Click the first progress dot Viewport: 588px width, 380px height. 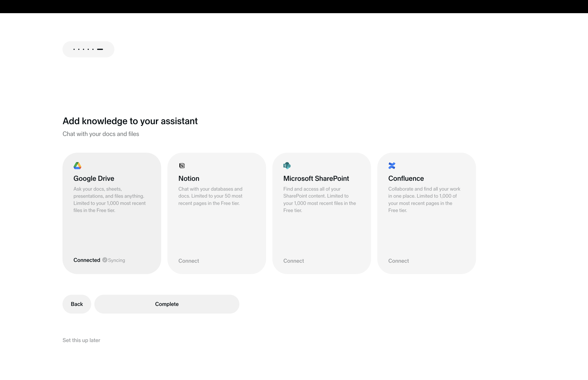(74, 49)
